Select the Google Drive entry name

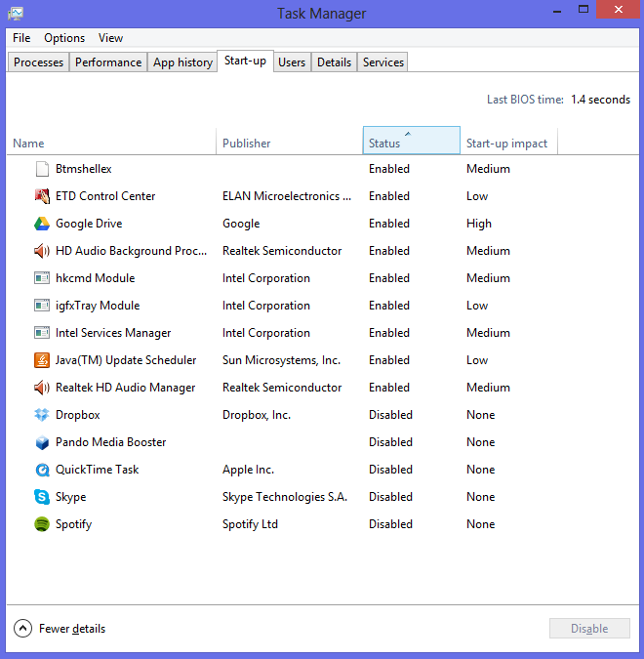(x=89, y=224)
